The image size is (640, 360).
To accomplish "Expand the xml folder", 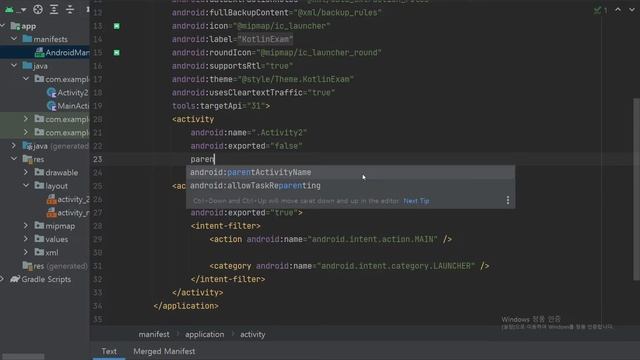I will tap(26, 252).
